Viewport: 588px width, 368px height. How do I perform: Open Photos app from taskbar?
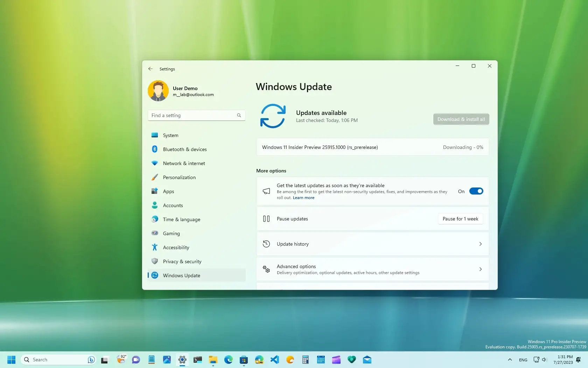[x=167, y=360]
